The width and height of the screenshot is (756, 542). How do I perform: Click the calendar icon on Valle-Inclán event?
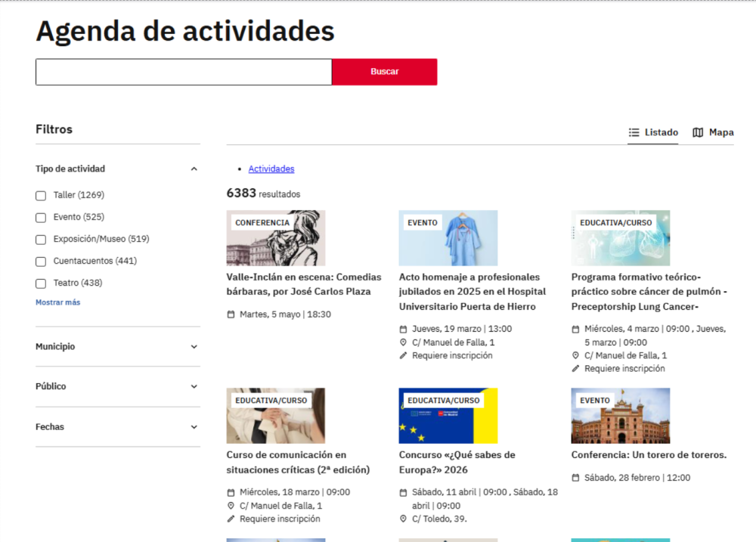229,314
